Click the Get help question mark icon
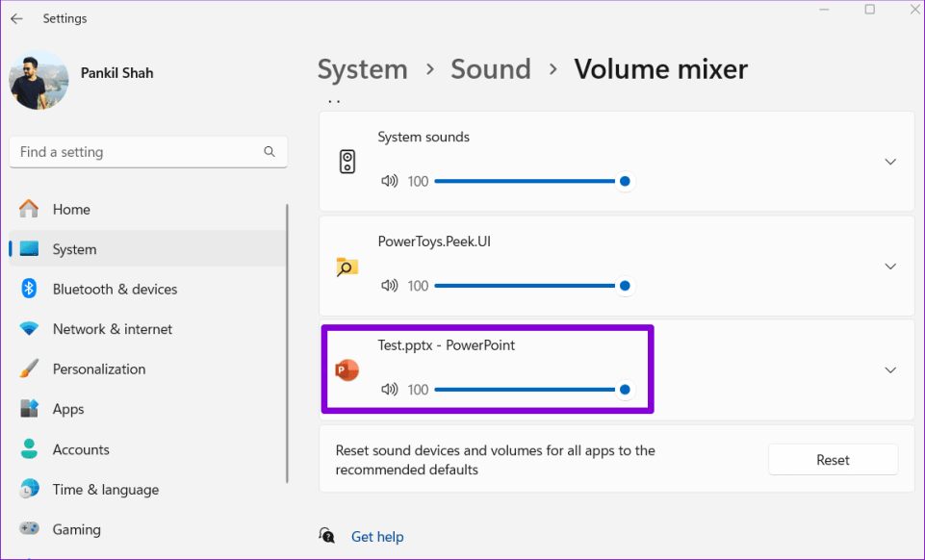 [x=327, y=536]
